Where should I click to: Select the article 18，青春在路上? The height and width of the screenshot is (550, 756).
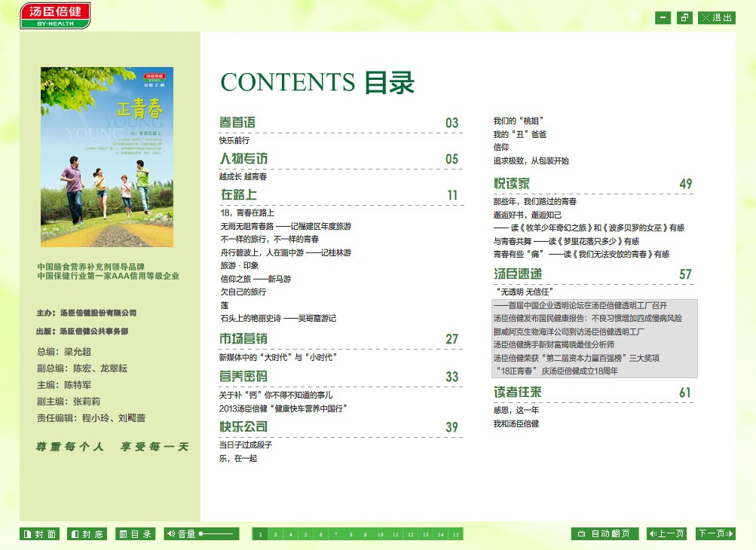[x=247, y=212]
